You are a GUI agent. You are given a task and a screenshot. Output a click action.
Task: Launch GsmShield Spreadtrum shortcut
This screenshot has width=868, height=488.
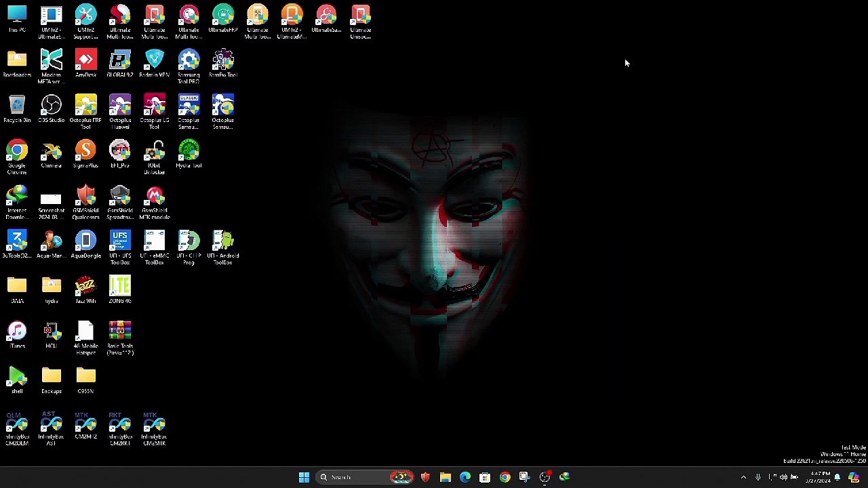coord(120,203)
